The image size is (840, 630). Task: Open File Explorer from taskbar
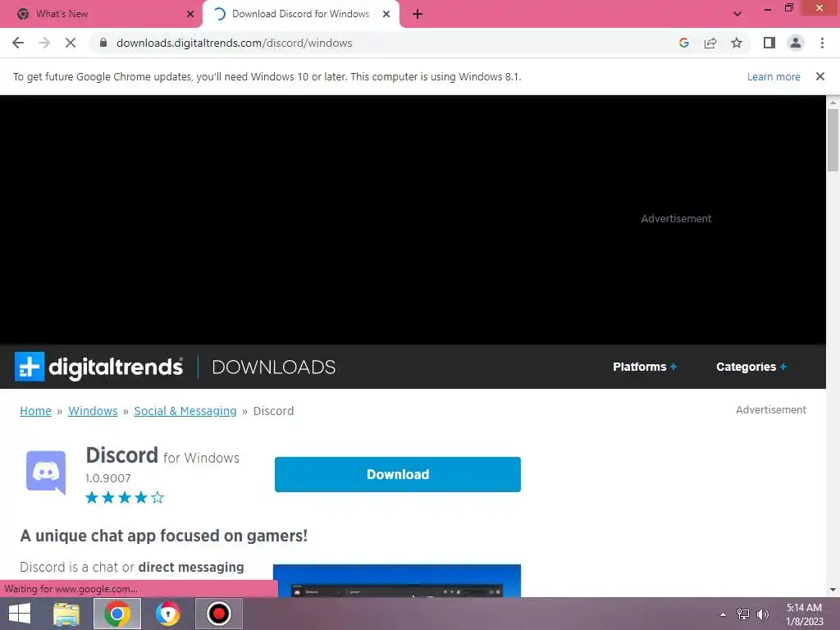coord(66,614)
